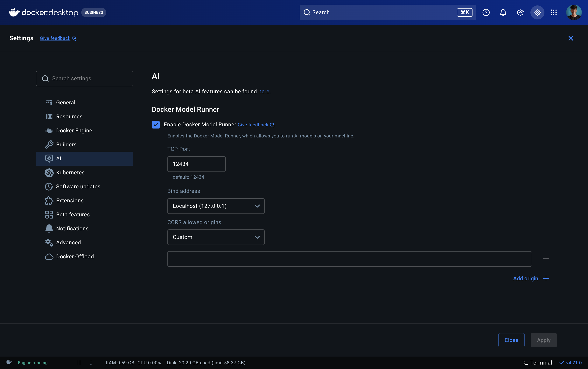Remove the origin with the minus icon
Screen dimensions: 588x369
coord(546,258)
